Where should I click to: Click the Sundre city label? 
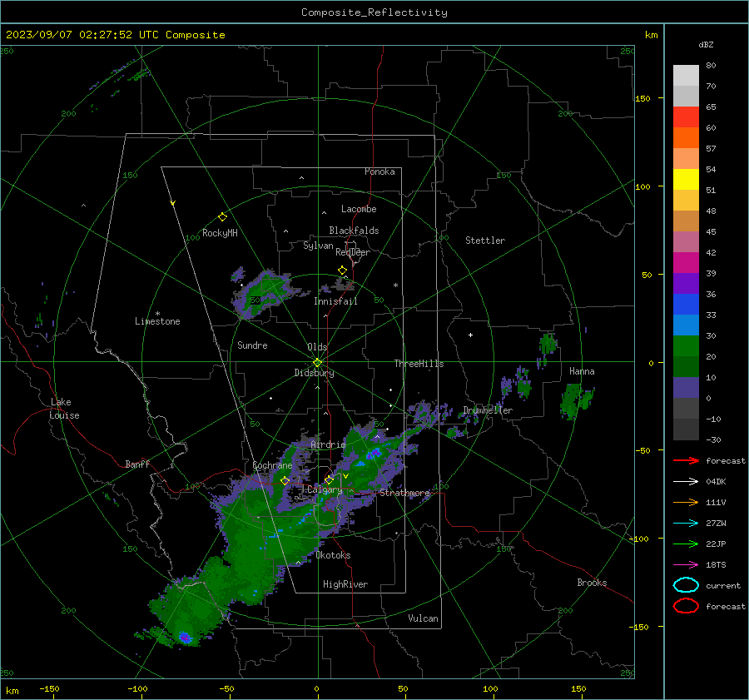click(x=253, y=345)
